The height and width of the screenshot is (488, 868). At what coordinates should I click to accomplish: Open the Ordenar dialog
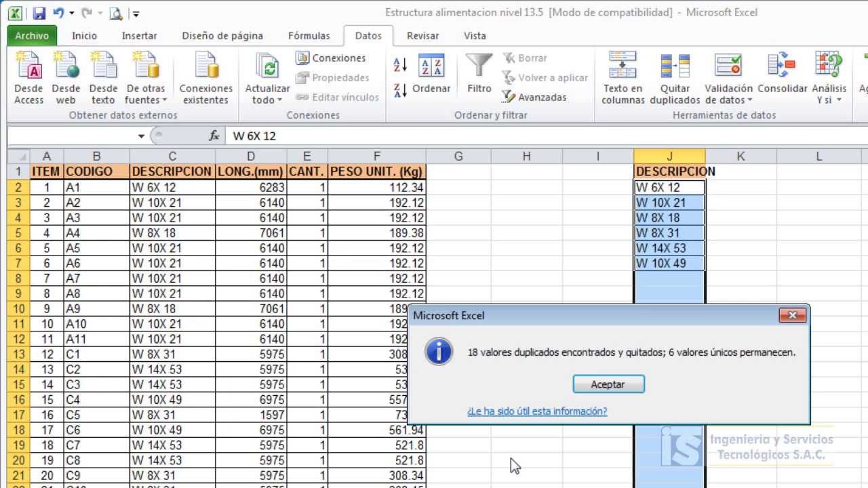click(x=431, y=73)
